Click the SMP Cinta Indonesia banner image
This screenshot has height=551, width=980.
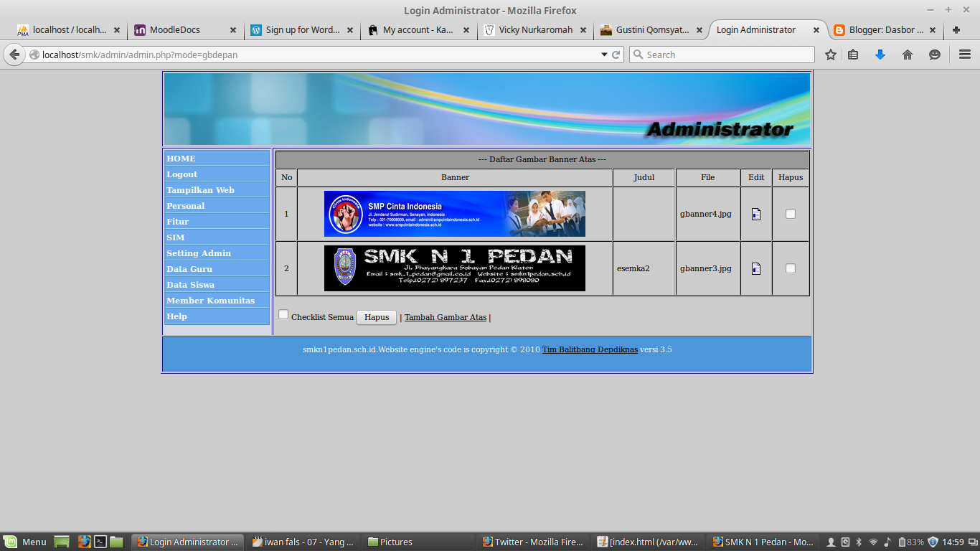click(455, 214)
